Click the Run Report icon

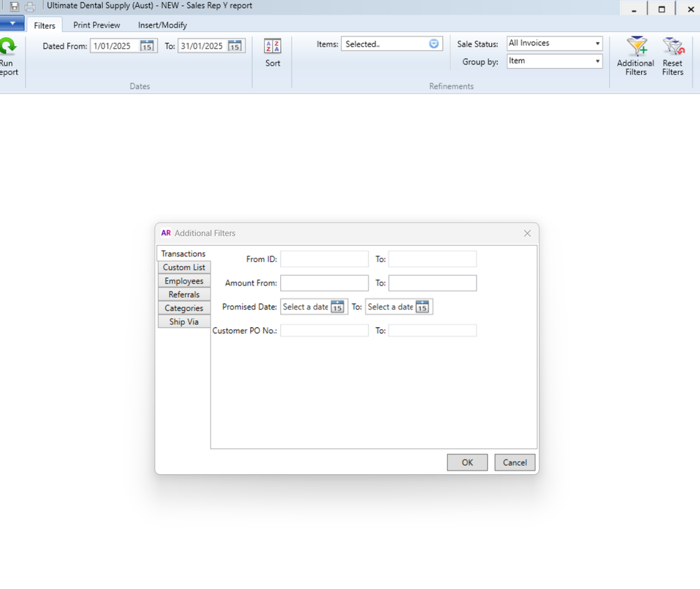(8, 48)
